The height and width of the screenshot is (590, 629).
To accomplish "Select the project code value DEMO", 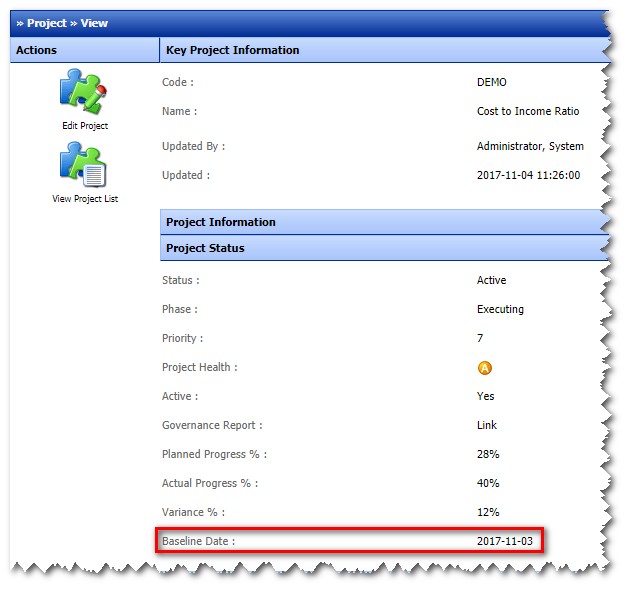I will pos(491,82).
